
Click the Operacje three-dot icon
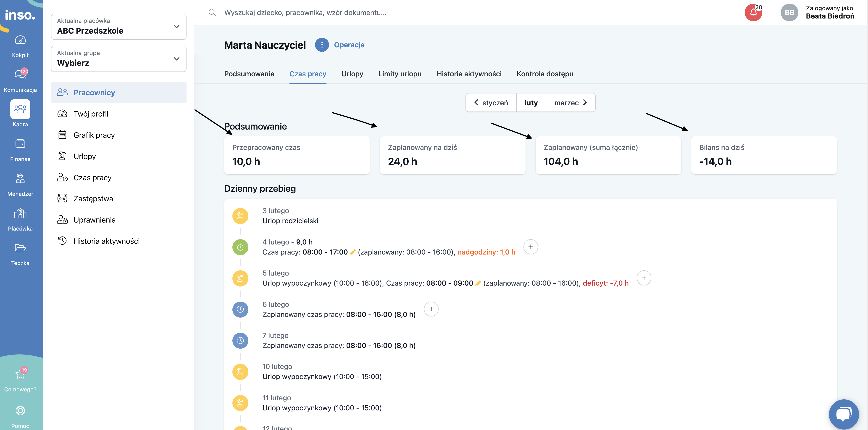click(322, 45)
